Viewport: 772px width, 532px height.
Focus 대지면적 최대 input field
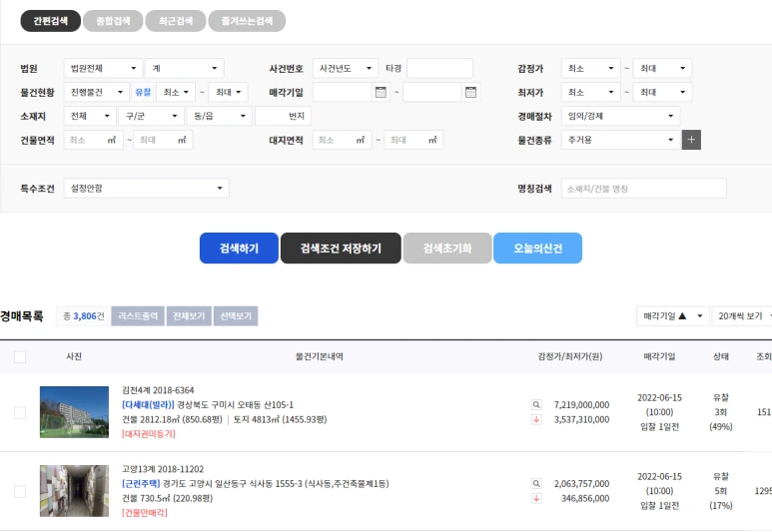413,140
